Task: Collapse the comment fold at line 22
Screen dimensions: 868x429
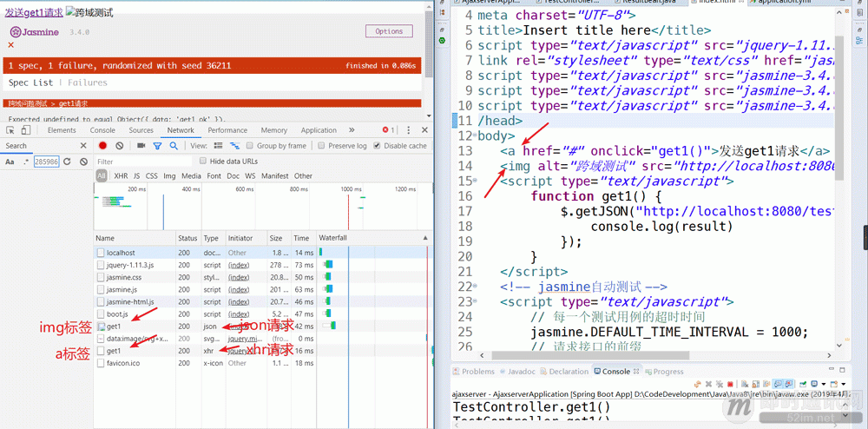Action: [x=475, y=287]
